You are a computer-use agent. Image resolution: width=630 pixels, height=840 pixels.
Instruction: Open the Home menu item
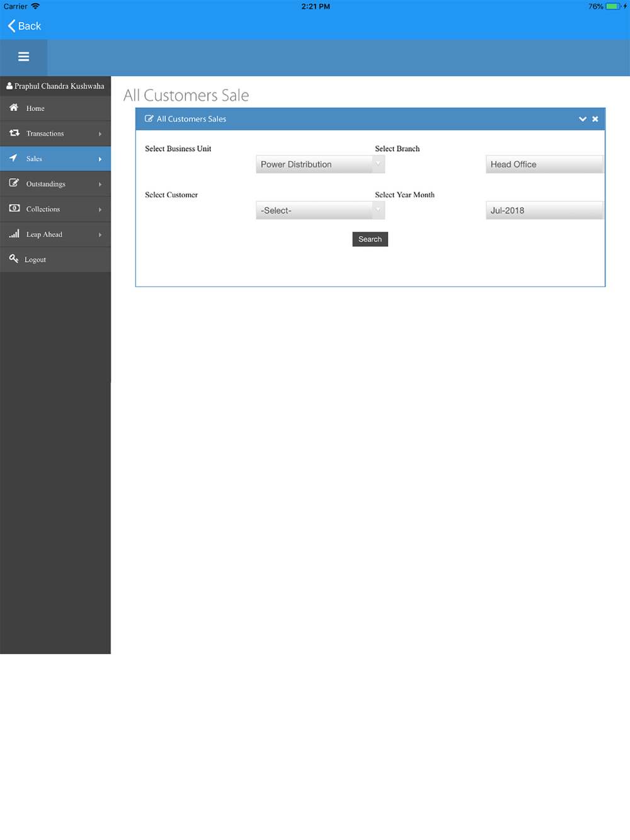click(x=55, y=108)
